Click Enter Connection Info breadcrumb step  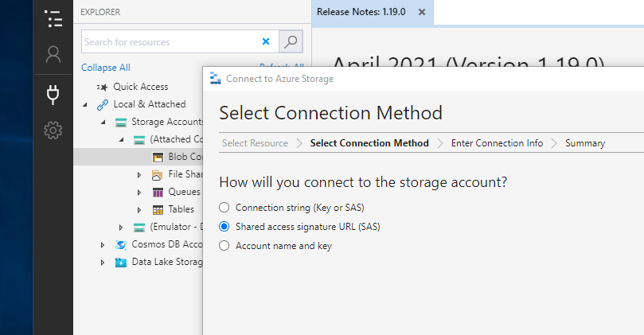(x=497, y=143)
